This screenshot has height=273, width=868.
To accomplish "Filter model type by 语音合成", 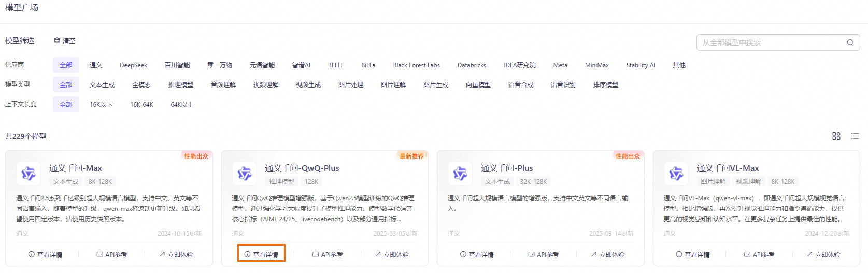I will [521, 85].
